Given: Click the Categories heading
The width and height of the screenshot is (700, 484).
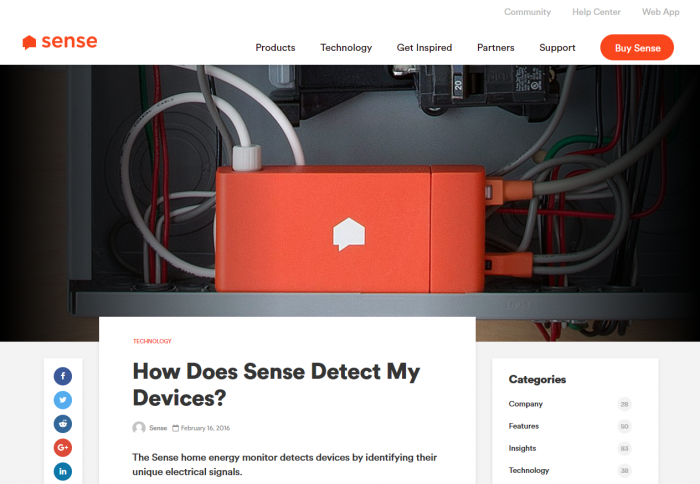Looking at the screenshot, I should pyautogui.click(x=537, y=379).
